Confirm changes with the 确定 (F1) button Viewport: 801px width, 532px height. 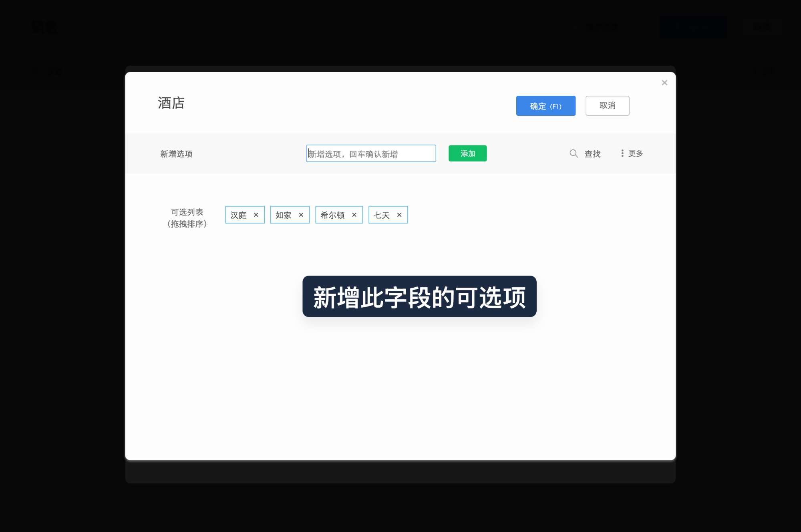tap(546, 105)
